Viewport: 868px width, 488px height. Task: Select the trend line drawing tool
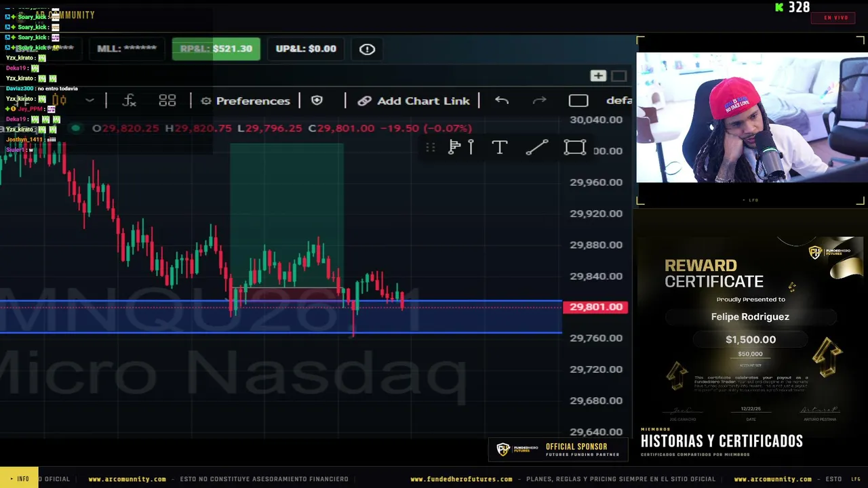pos(537,147)
